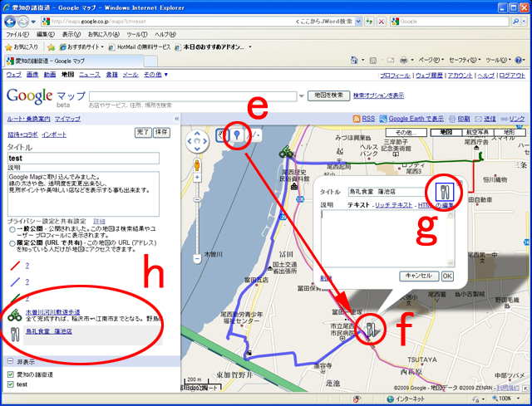Click the zoom slider handle

tap(197, 200)
